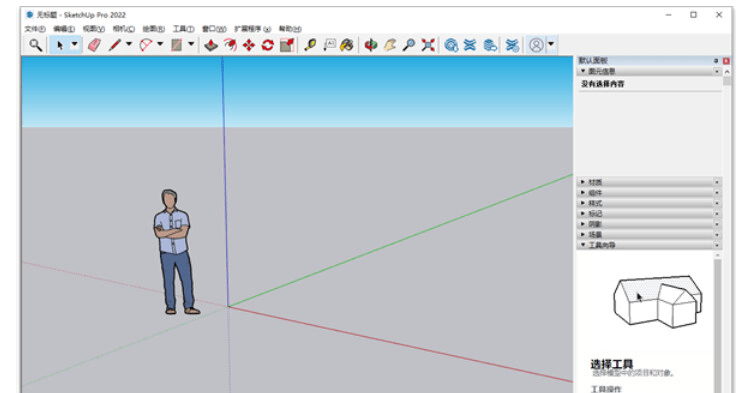This screenshot has width=746, height=393.
Task: Choose the Line pencil tool
Action: coord(114,45)
